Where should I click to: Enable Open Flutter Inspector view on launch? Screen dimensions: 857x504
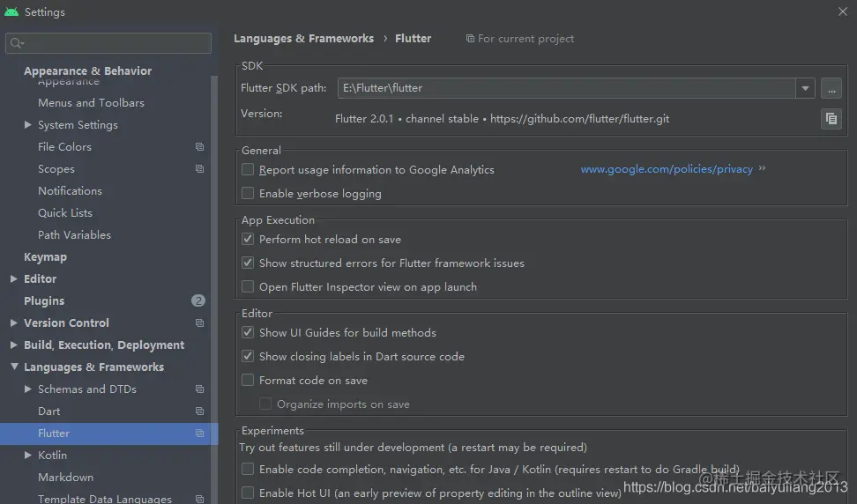[x=248, y=286]
